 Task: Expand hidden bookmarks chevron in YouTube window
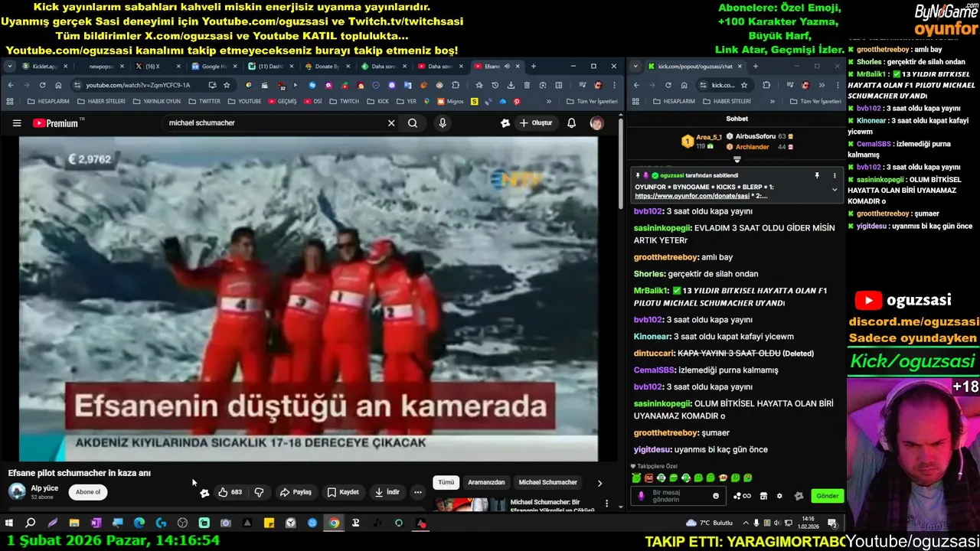[x=548, y=101]
